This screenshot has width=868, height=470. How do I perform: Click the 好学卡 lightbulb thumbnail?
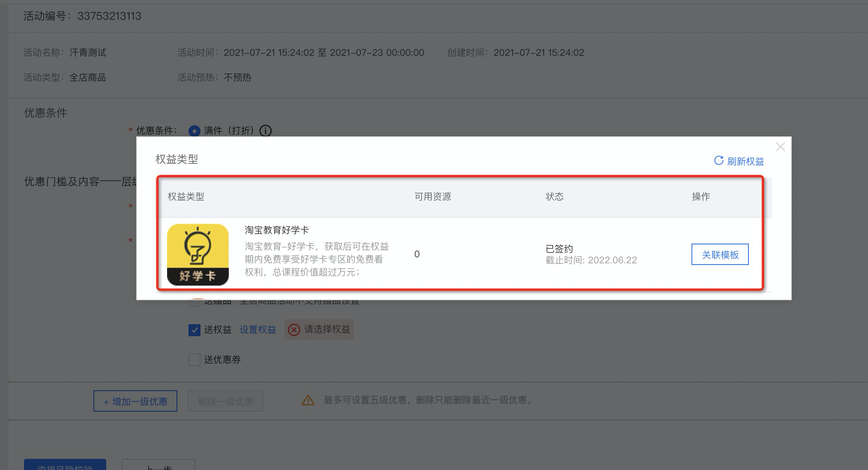point(198,255)
